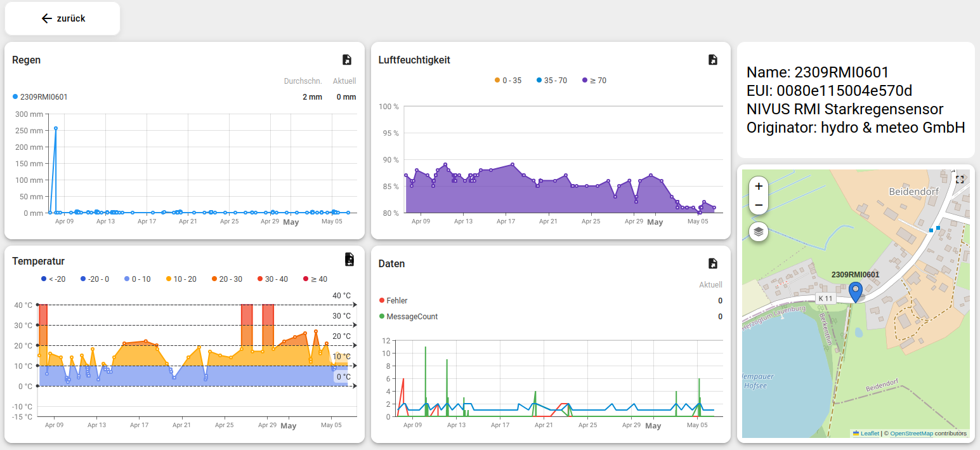Screen dimensions: 980x450
Task: Zoom in on the map
Action: tap(759, 187)
